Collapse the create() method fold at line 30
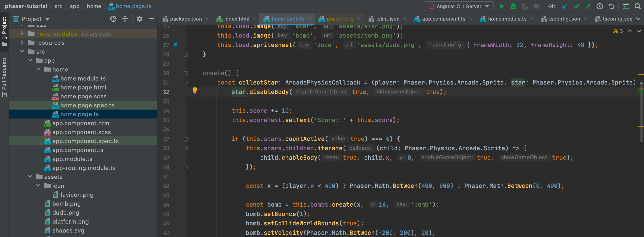Image resolution: width=644 pixels, height=237 pixels. (186, 73)
